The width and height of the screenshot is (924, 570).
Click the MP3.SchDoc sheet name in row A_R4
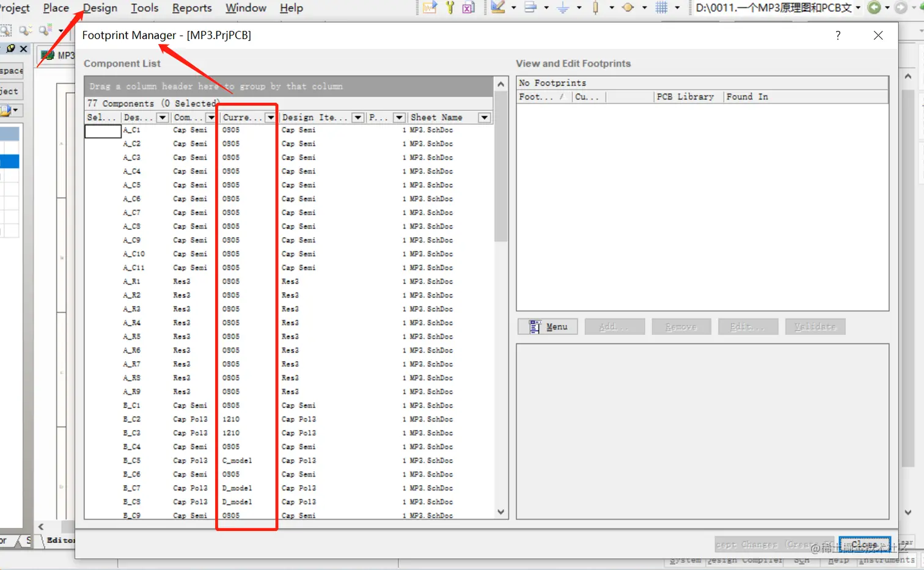click(x=431, y=323)
